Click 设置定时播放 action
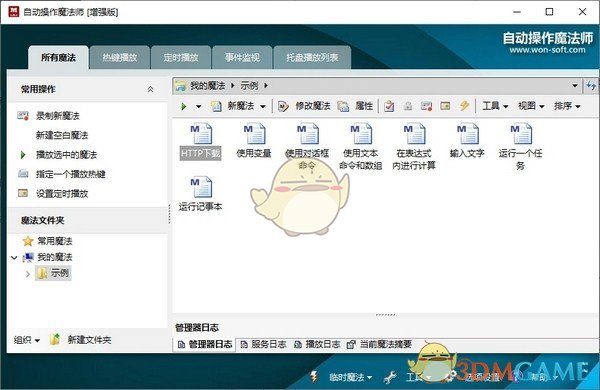The width and height of the screenshot is (600, 390). (62, 194)
